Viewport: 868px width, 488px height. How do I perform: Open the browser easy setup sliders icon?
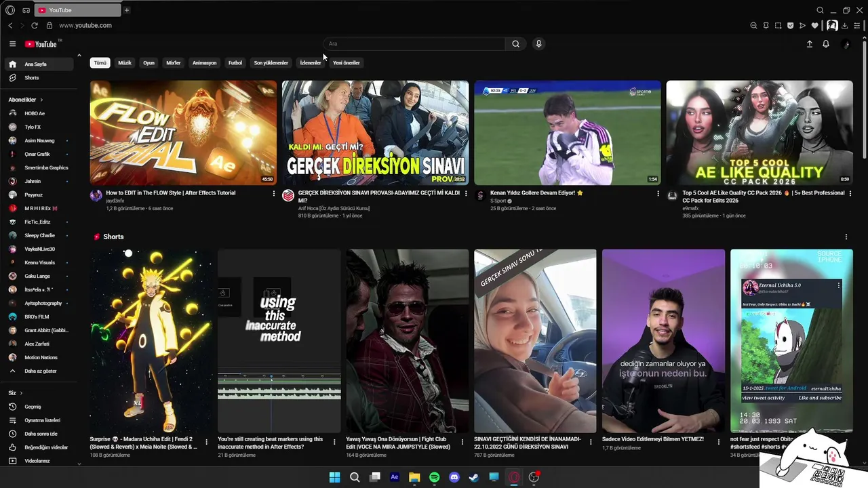[857, 26]
